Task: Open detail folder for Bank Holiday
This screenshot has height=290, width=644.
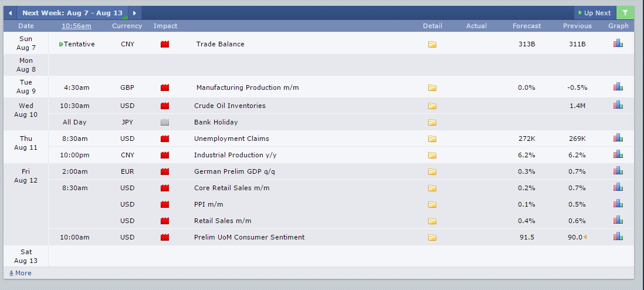Action: point(432,123)
